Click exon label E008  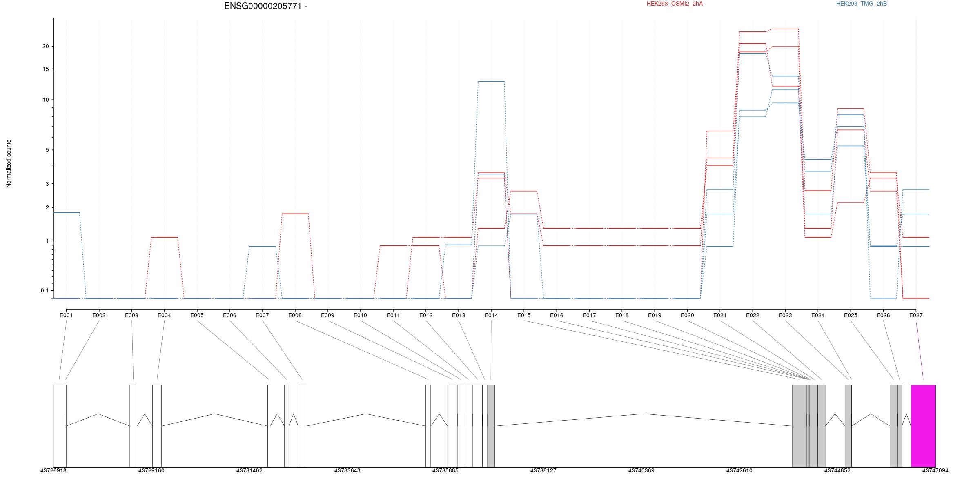[295, 315]
